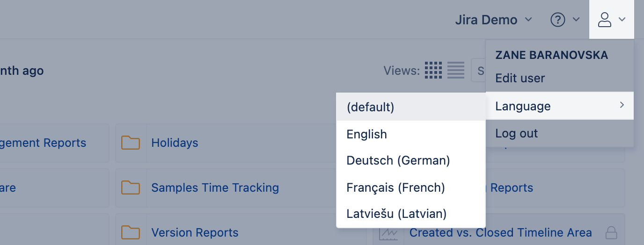The image size is (644, 245).
Task: Expand the Language submenu arrow
Action: 622,105
